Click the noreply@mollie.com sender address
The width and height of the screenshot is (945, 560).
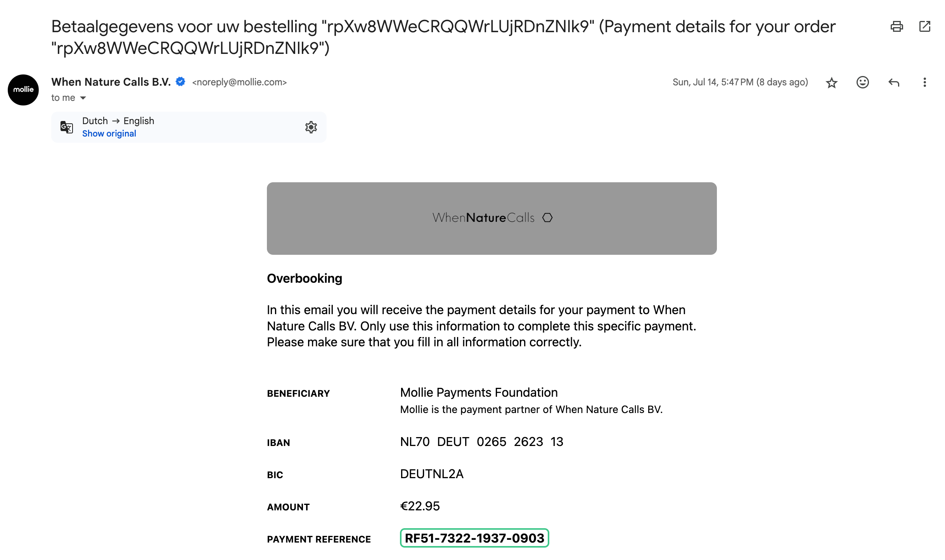[x=239, y=82]
